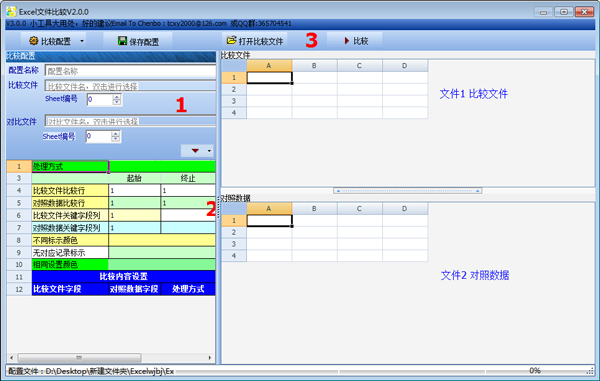Click the 保存配置 floppy disk icon
600x381 pixels.
[122, 41]
